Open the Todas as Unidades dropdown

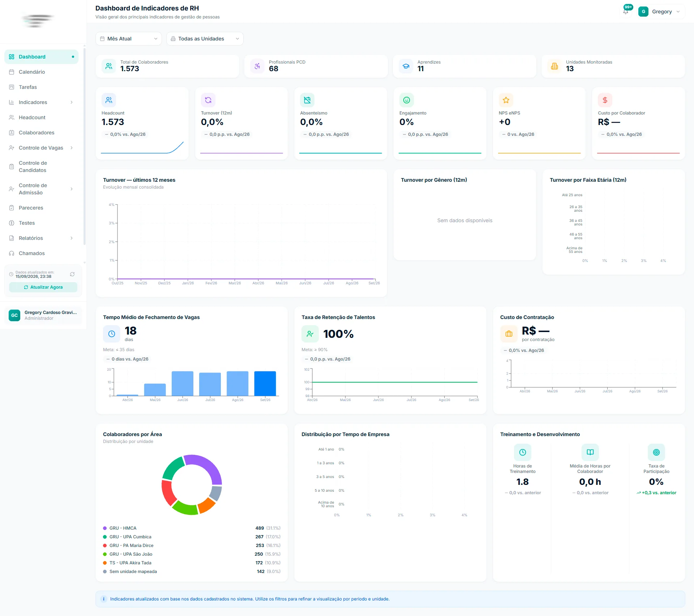(x=205, y=39)
